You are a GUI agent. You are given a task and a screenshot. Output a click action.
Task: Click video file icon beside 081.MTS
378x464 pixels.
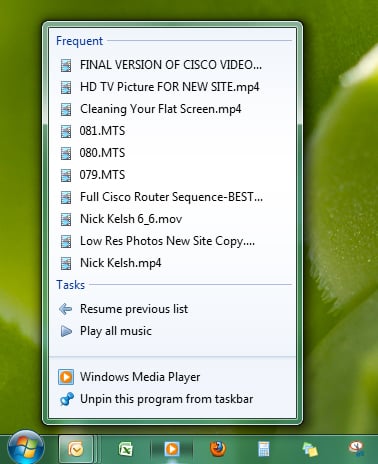pos(66,131)
